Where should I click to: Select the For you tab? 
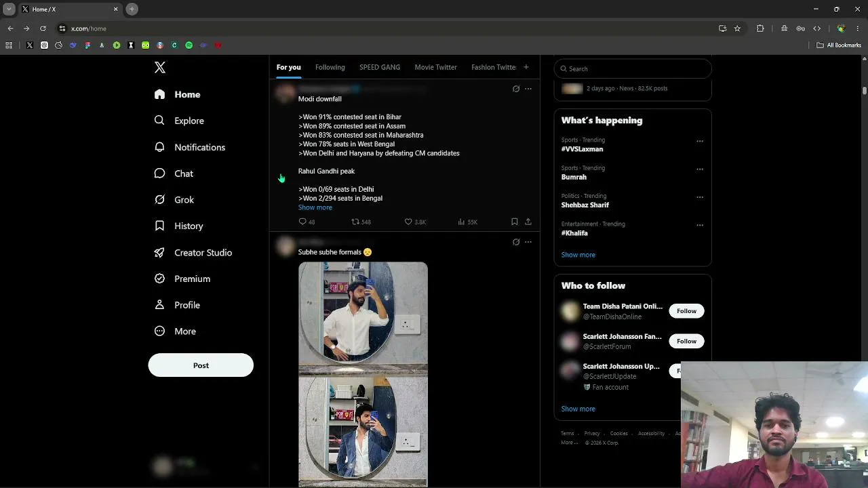pos(289,67)
